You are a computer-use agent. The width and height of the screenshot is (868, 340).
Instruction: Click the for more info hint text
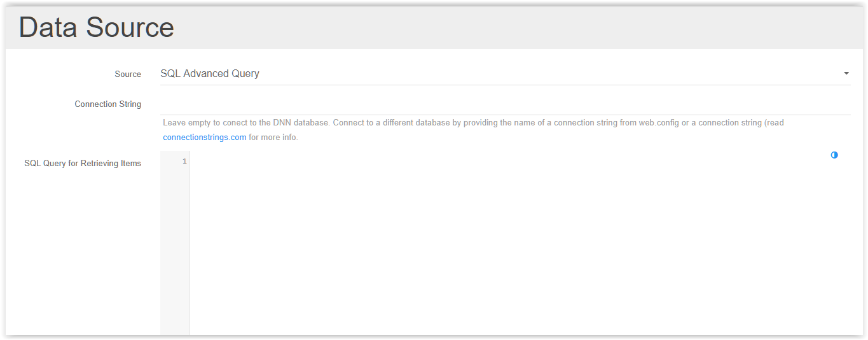pyautogui.click(x=273, y=137)
